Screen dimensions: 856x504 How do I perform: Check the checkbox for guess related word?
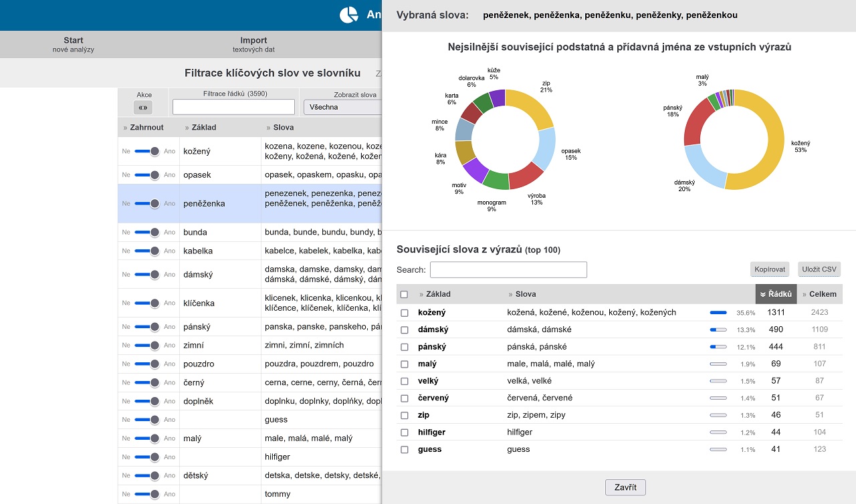404,449
